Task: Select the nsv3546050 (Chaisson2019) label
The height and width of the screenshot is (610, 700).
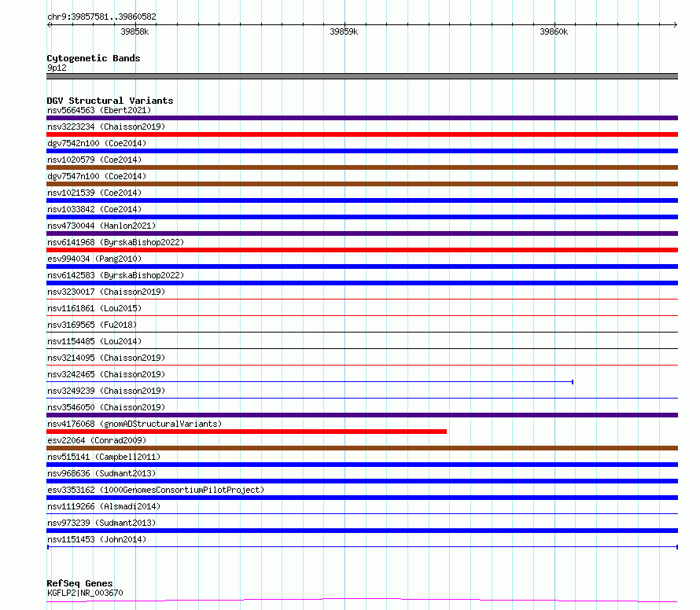Action: 106,407
